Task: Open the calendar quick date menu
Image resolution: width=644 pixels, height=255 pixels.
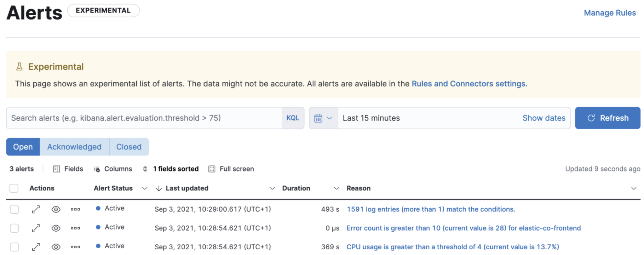Action: 323,118
